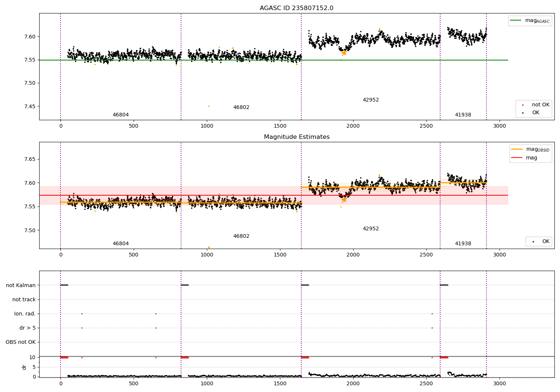
Task: Click OBSID label 41938 in the top plot
Action: 463,115
